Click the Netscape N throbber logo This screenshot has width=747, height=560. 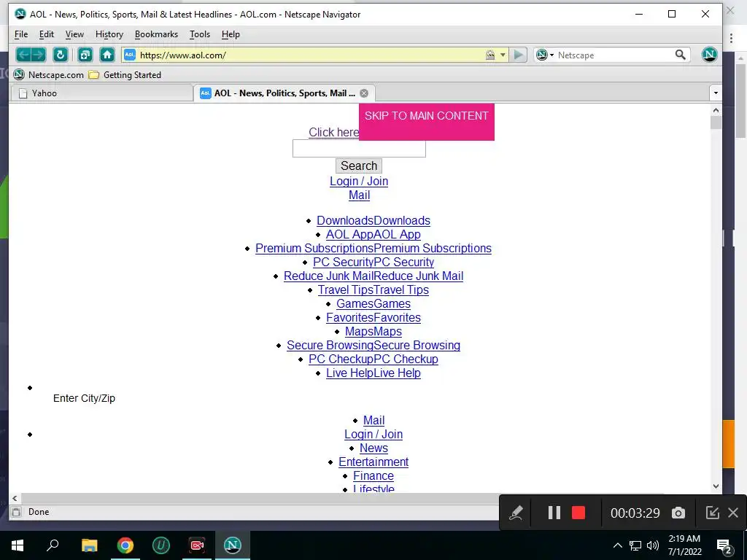pyautogui.click(x=709, y=55)
